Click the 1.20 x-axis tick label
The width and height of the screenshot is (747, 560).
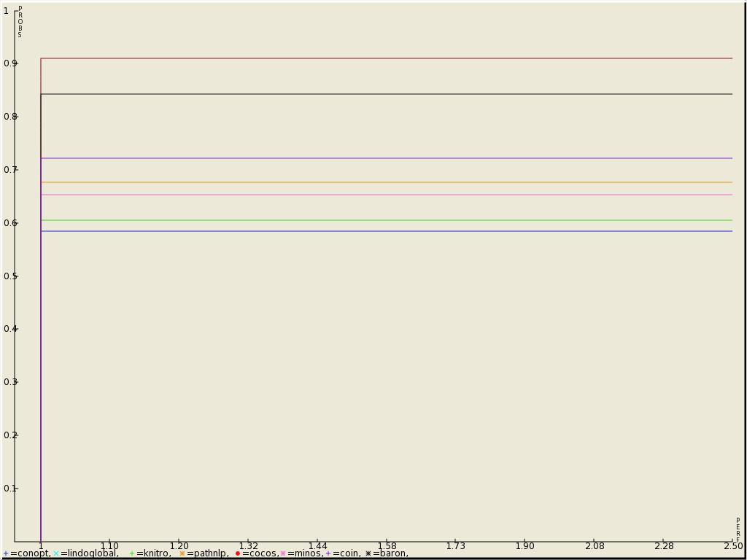(179, 545)
